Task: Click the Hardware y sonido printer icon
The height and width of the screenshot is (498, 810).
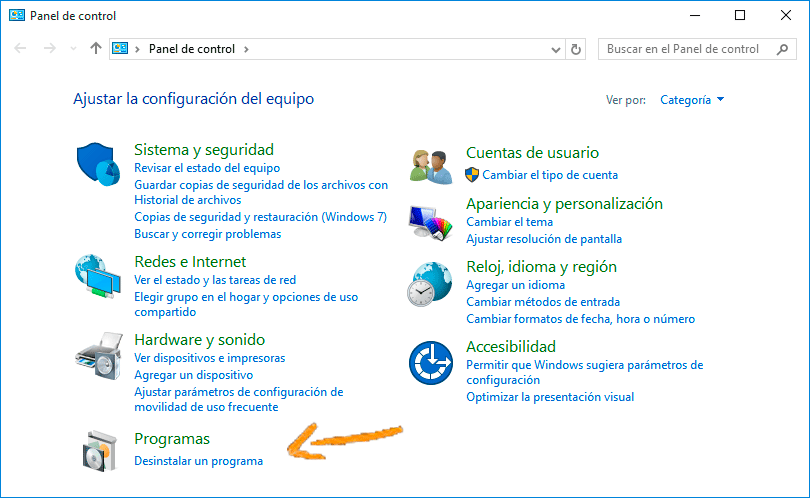Action: [x=97, y=353]
